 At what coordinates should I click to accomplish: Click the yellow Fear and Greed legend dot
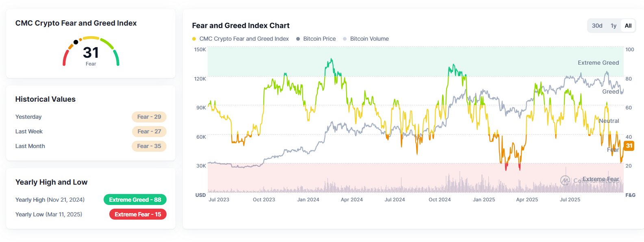point(194,39)
